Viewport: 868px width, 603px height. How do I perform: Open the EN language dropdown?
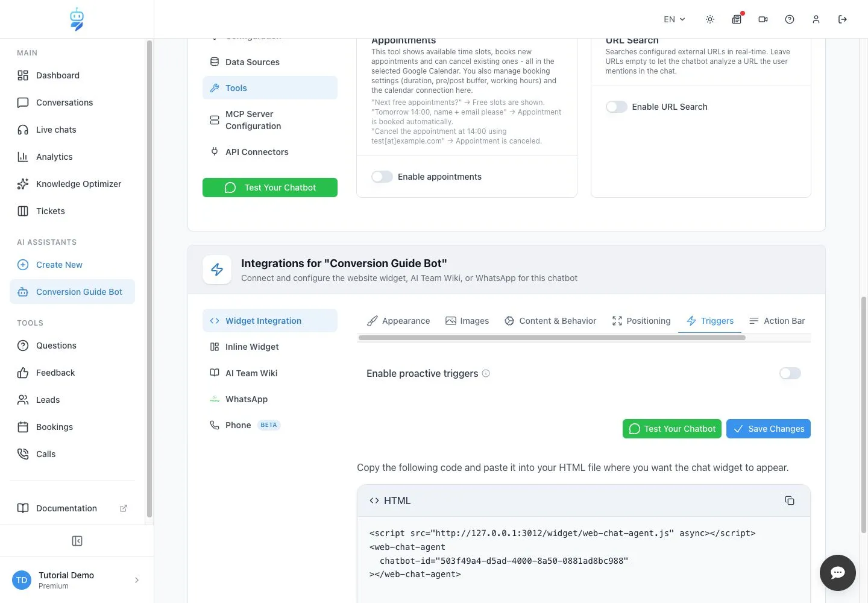click(674, 19)
